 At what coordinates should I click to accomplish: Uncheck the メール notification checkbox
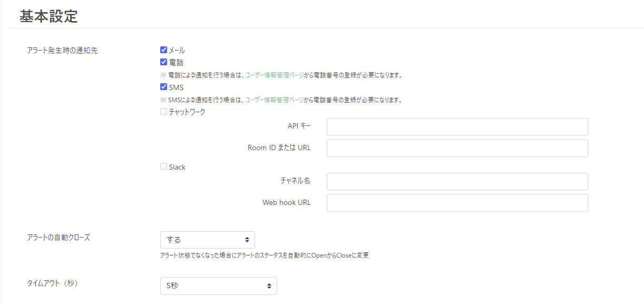[164, 50]
